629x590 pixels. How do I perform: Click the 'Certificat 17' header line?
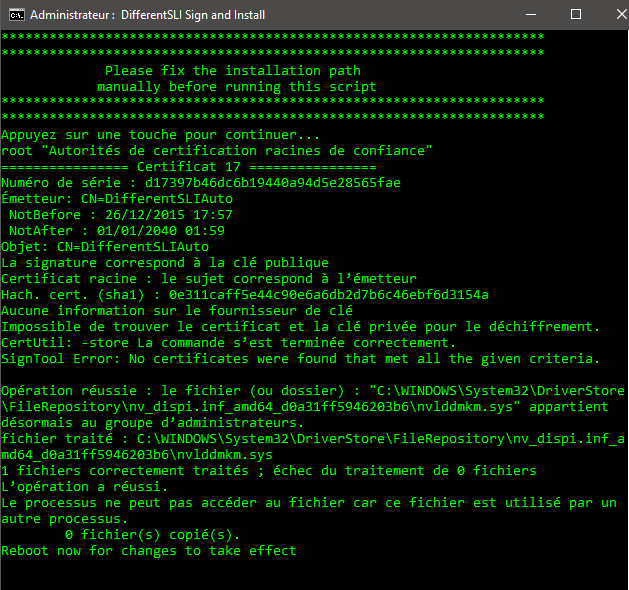click(189, 167)
